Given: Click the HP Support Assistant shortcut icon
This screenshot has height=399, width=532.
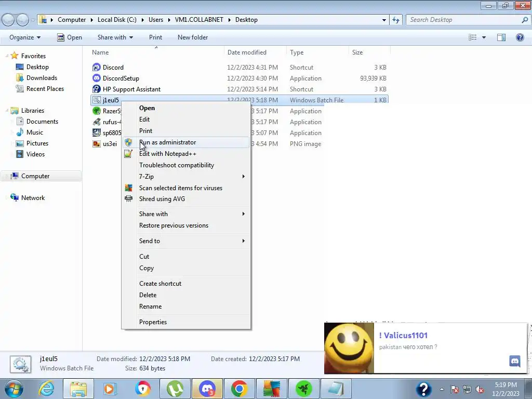Looking at the screenshot, I should pos(96,89).
